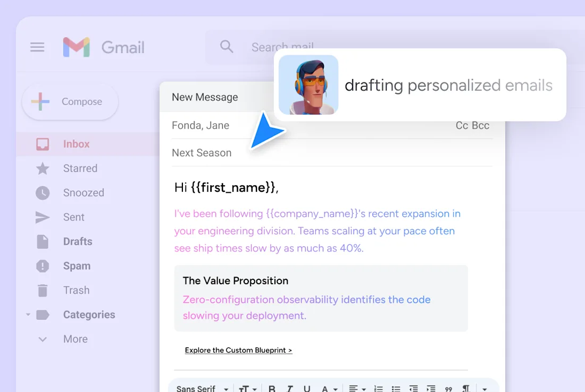Open the Snoozed folder
This screenshot has height=392, width=585.
point(83,193)
